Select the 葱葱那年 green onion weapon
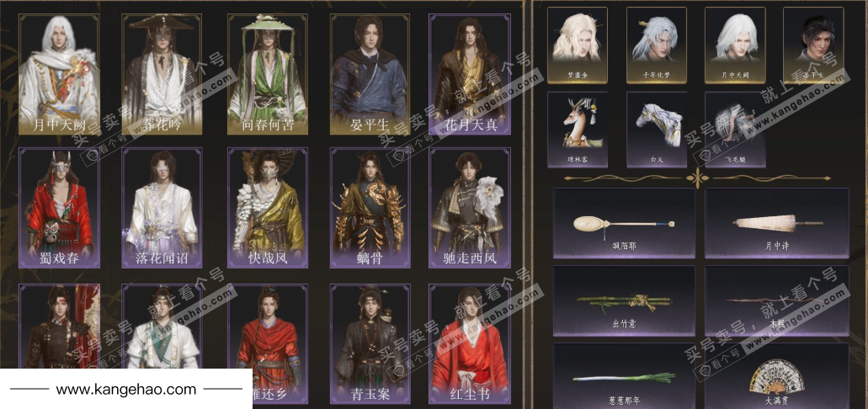Screen dimensions: 868x409 625,376
